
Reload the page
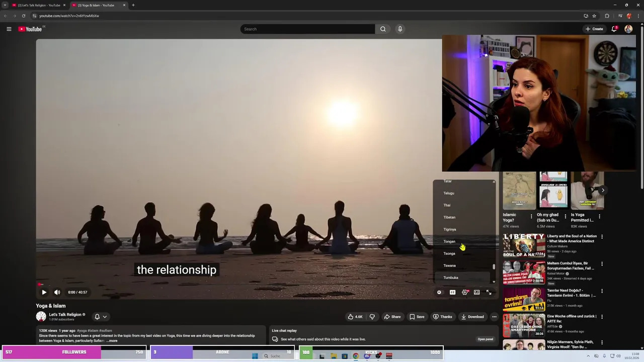pos(23,16)
